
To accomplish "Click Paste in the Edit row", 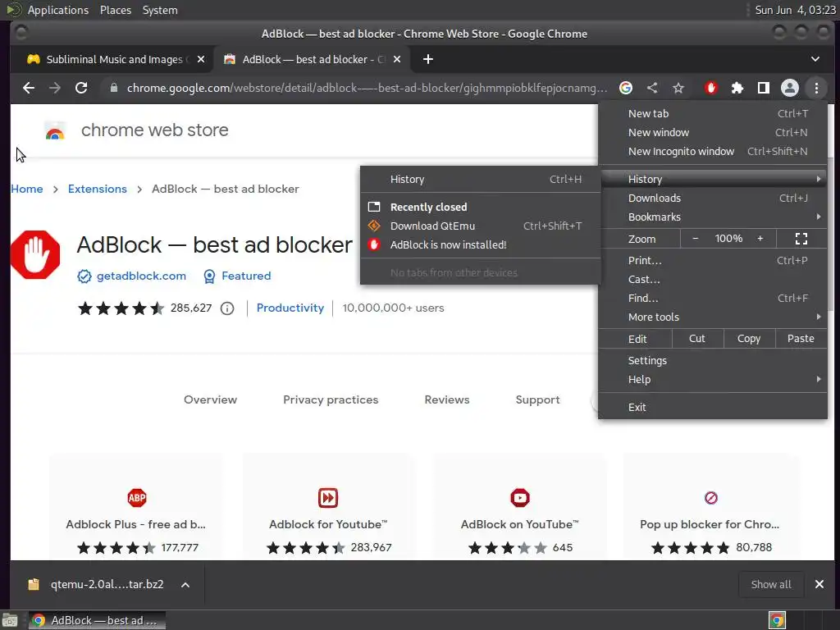I will pos(801,339).
